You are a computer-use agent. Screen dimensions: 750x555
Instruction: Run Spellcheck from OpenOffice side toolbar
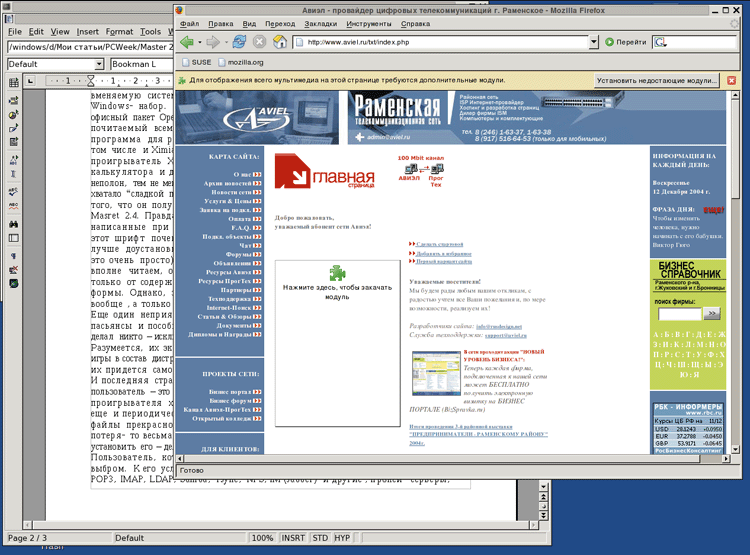14,192
